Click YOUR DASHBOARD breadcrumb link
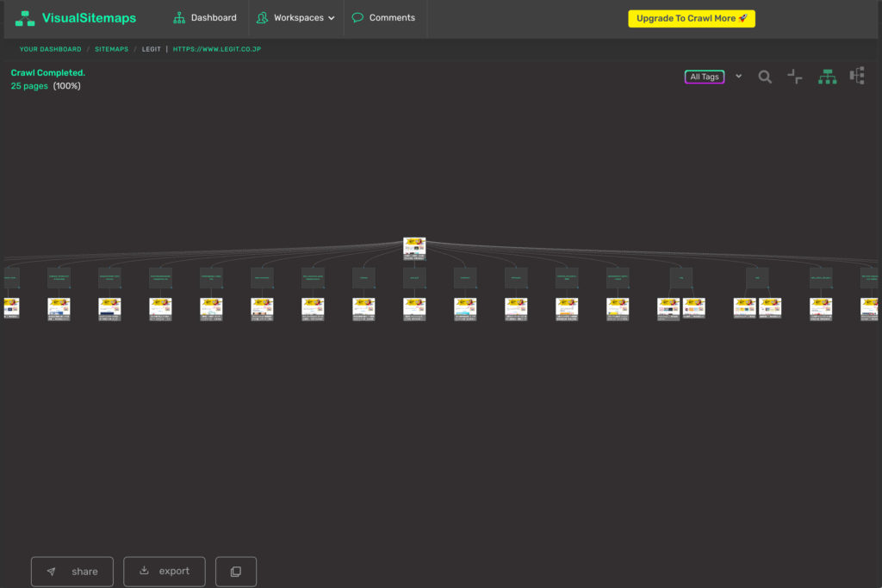The width and height of the screenshot is (882, 588). [x=51, y=50]
